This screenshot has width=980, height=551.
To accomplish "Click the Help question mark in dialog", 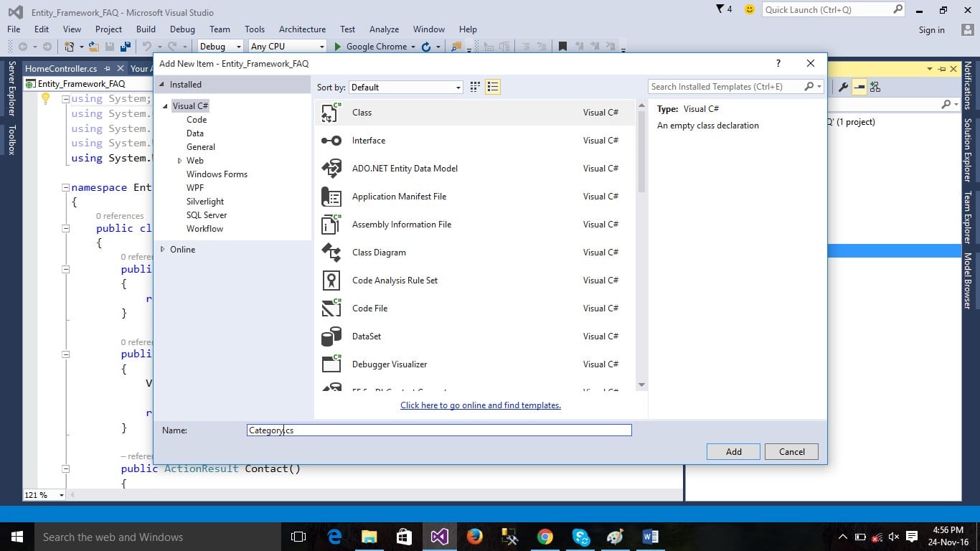I will [x=778, y=63].
